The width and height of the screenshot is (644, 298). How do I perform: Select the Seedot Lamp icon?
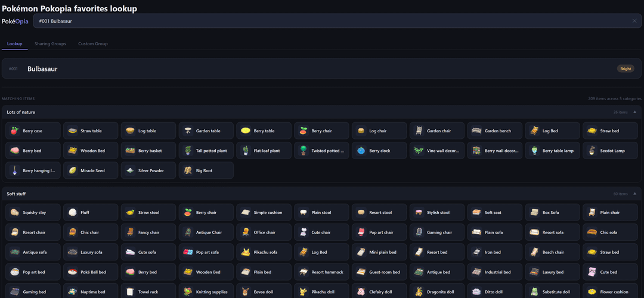[x=592, y=151]
